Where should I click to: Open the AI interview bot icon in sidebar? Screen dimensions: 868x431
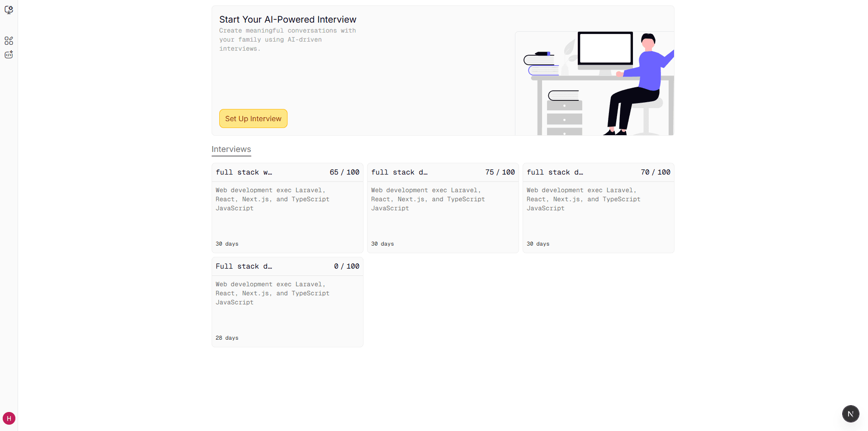pos(9,55)
